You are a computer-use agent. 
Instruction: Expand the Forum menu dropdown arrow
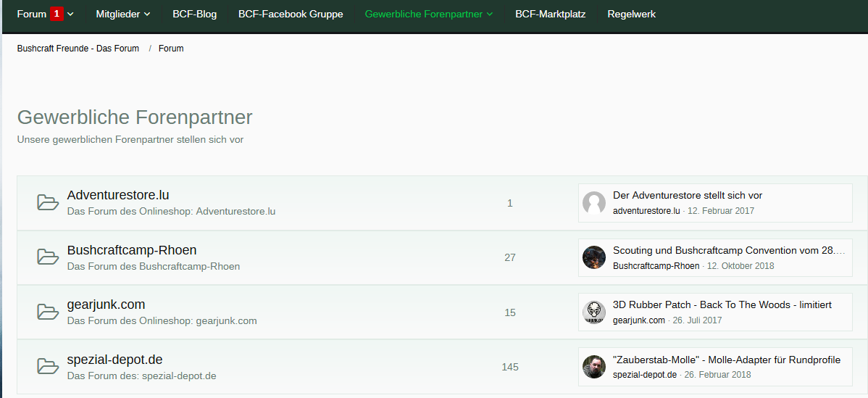(70, 14)
